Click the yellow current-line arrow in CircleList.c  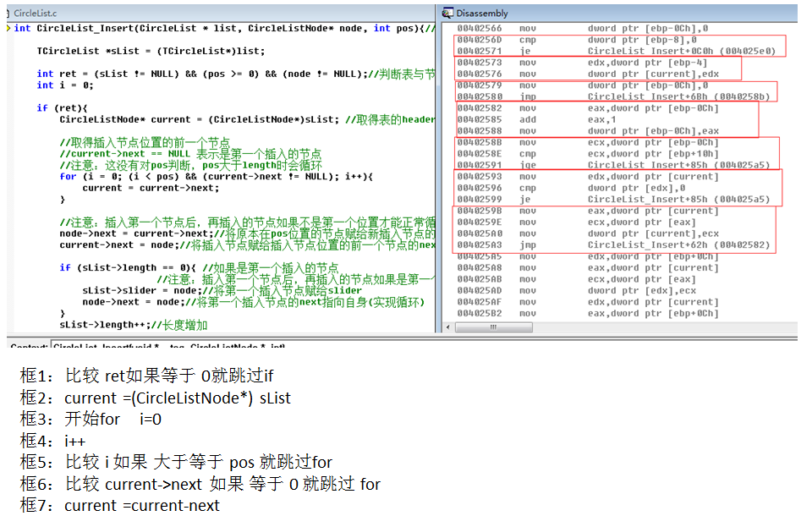tap(8, 28)
